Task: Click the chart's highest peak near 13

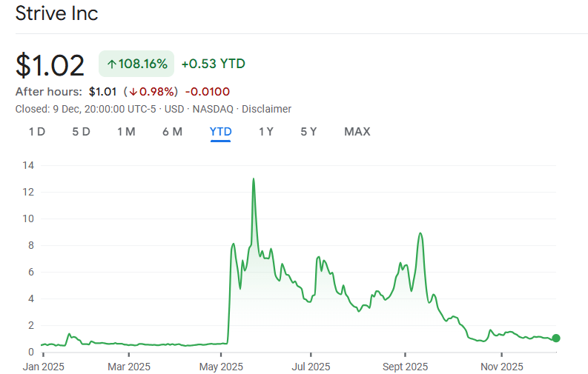Action: (254, 178)
